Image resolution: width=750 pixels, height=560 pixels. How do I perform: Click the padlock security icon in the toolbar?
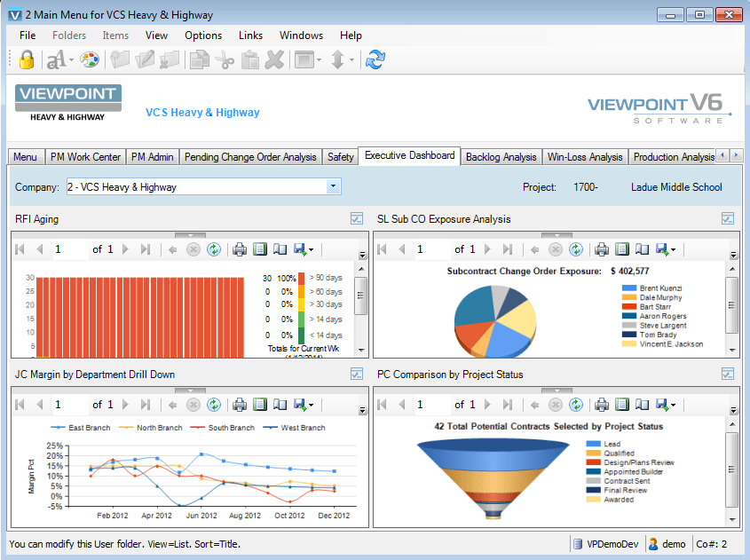click(x=26, y=59)
